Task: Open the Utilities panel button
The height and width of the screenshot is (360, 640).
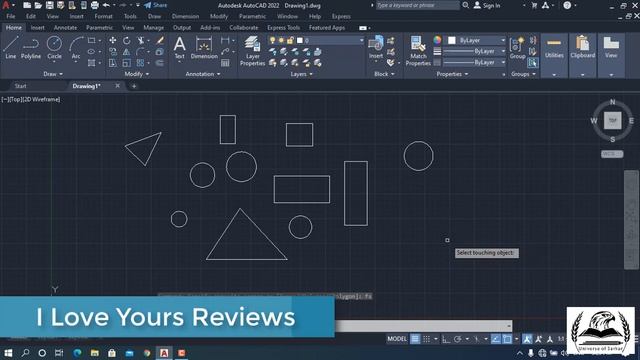Action: [554, 55]
